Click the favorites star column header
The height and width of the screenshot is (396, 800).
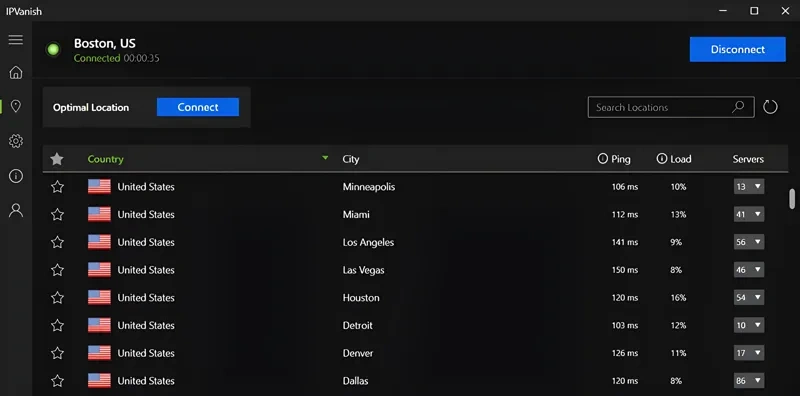[57, 159]
